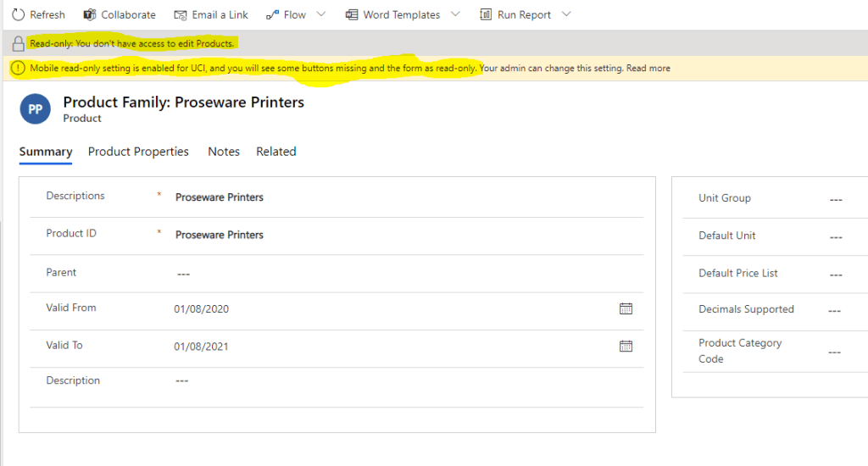This screenshot has width=868, height=466.
Task: Open the Notes tab
Action: click(224, 152)
